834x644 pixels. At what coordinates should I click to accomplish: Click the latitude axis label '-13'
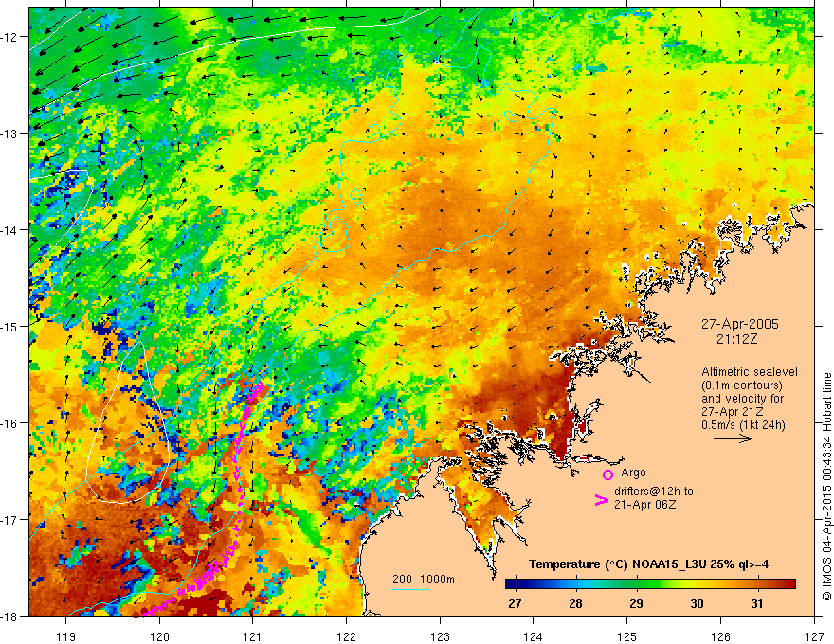click(x=9, y=133)
